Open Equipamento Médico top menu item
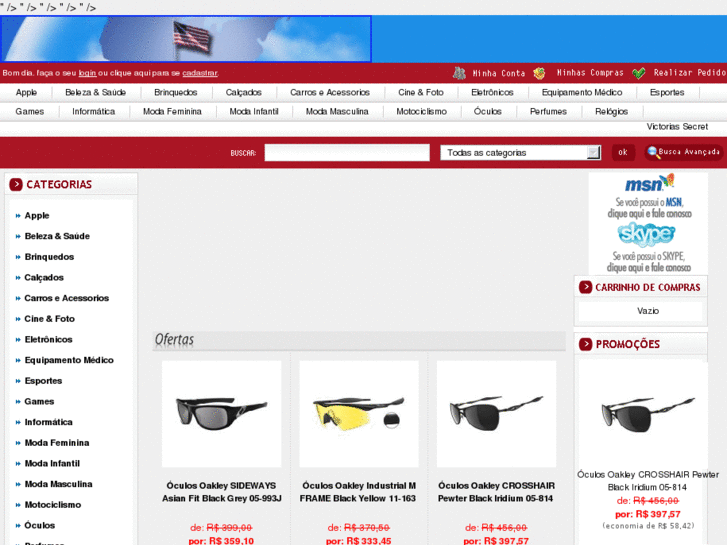 pos(582,92)
